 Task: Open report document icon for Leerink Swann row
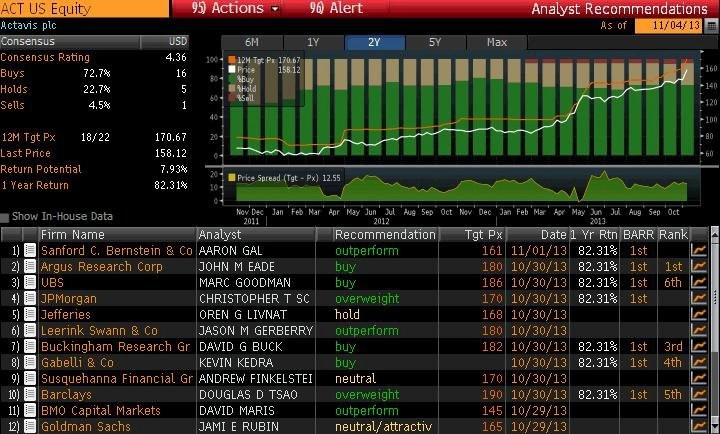coord(30,331)
